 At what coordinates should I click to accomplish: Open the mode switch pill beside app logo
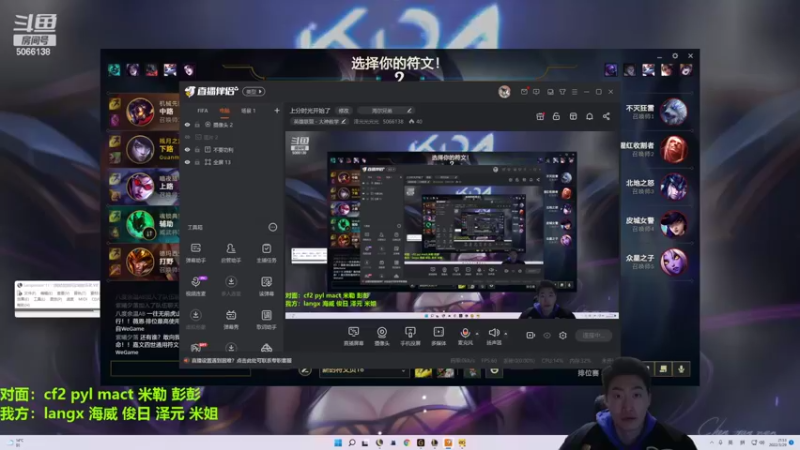(254, 91)
